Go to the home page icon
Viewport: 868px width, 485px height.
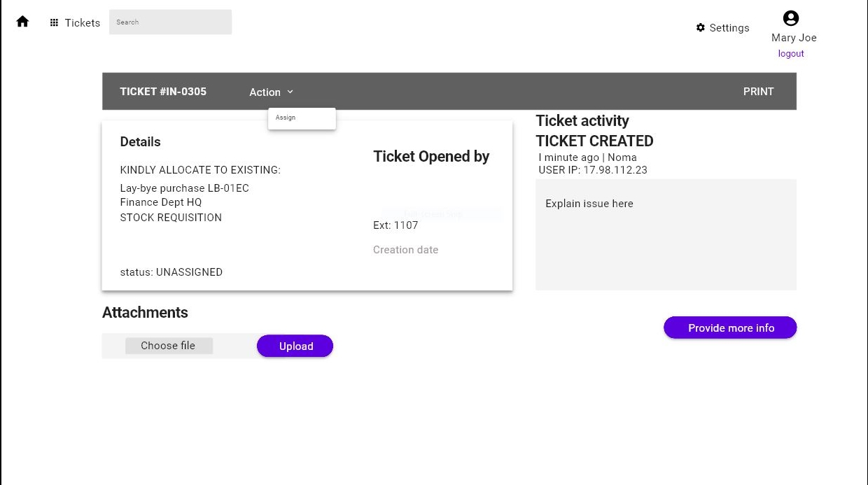[22, 22]
